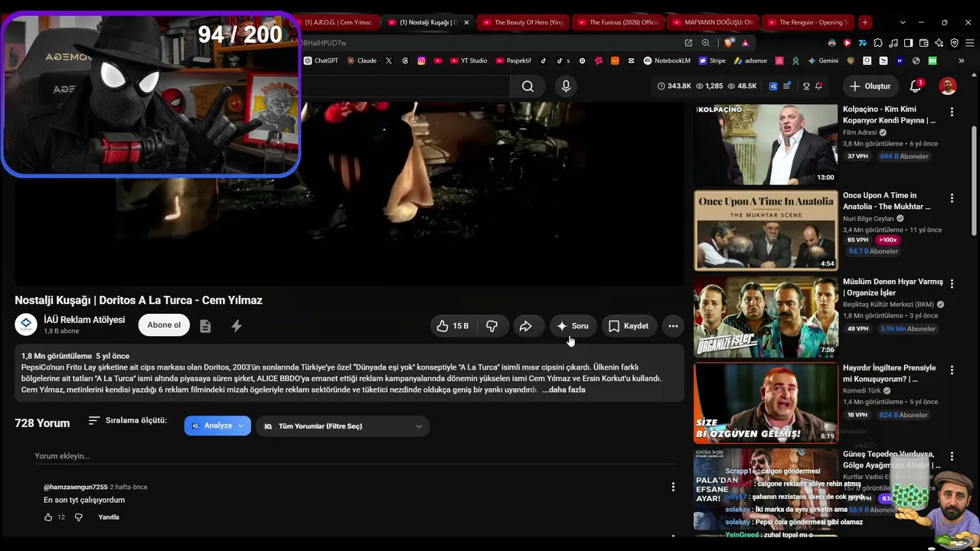Open options for Once Upon A Time in Anatolia video
The width and height of the screenshot is (980, 551).
point(952,198)
